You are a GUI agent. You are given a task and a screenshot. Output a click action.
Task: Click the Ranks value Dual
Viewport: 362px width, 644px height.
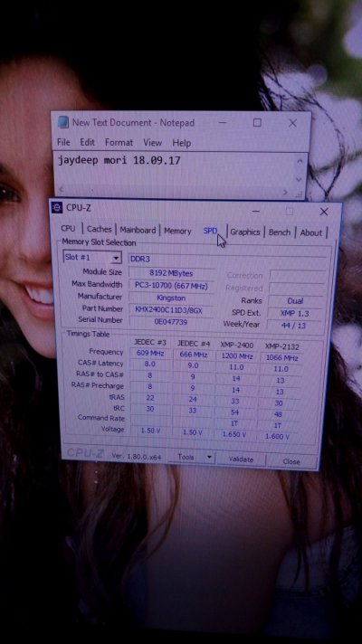click(295, 301)
